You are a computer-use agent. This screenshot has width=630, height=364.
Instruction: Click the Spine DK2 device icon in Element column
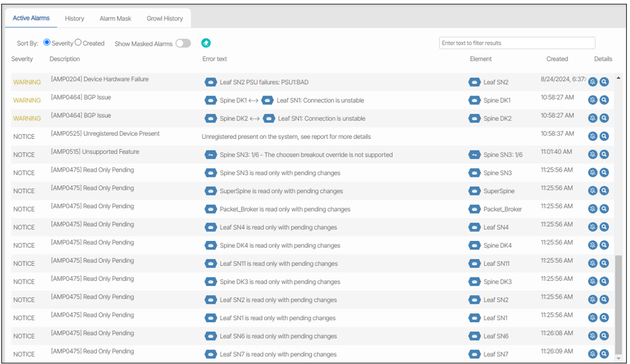[x=475, y=118]
